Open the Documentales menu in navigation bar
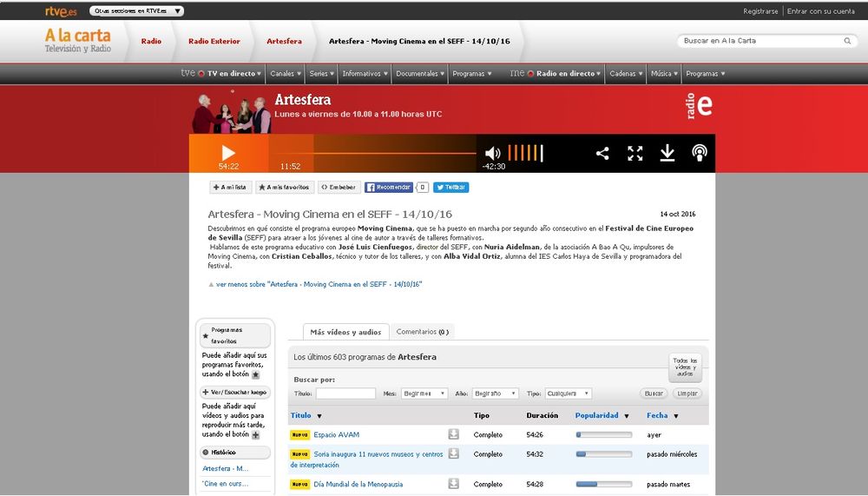The image size is (868, 496). [x=420, y=74]
